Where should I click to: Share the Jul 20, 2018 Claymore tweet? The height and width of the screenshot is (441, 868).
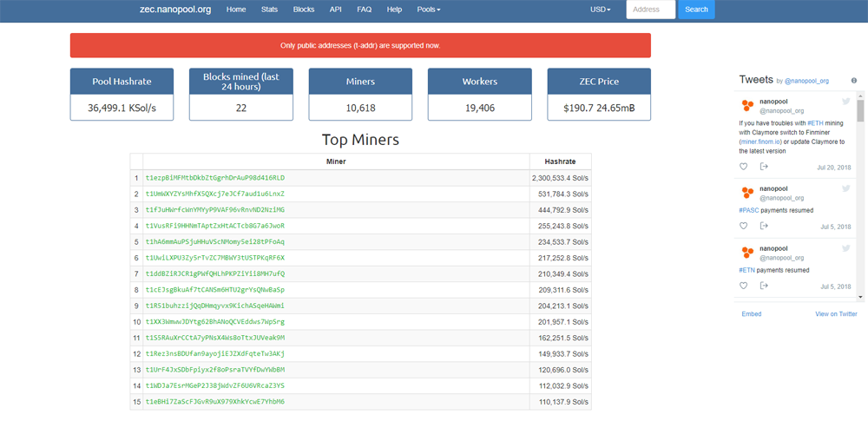764,167
